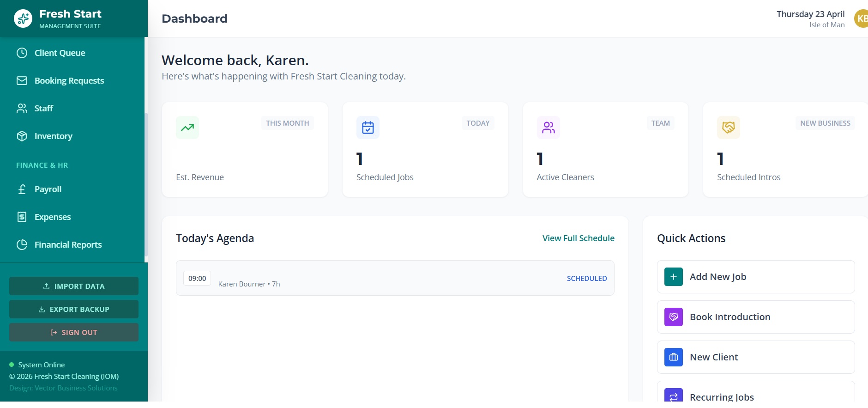Follow the View Full Schedule link

(x=578, y=238)
